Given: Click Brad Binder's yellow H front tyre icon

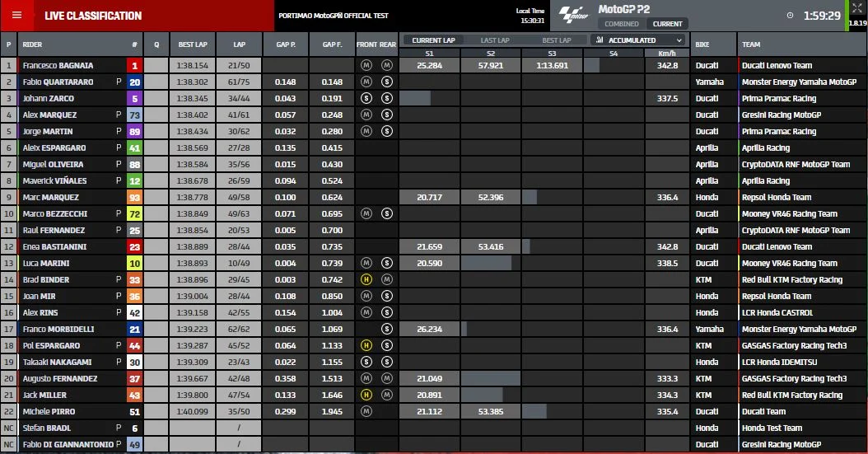Looking at the screenshot, I should [366, 279].
